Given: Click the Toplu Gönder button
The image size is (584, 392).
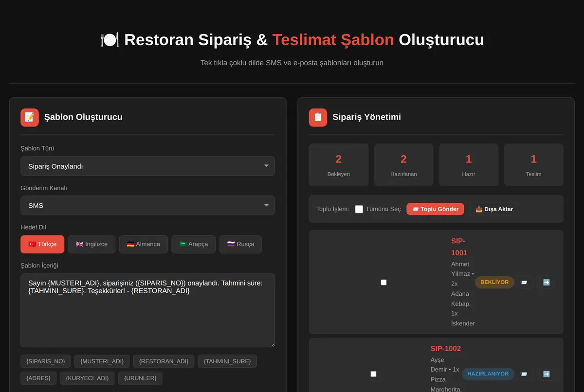Looking at the screenshot, I should pos(435,209).
